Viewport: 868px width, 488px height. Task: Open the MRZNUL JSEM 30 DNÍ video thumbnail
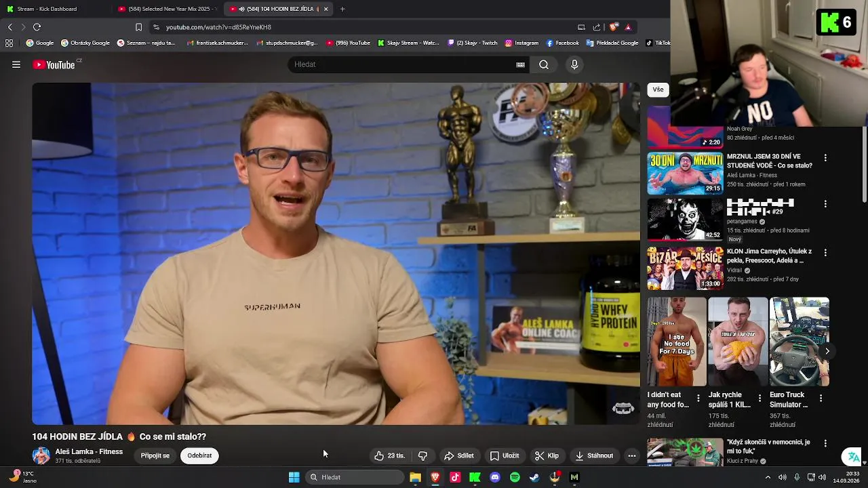coord(685,174)
